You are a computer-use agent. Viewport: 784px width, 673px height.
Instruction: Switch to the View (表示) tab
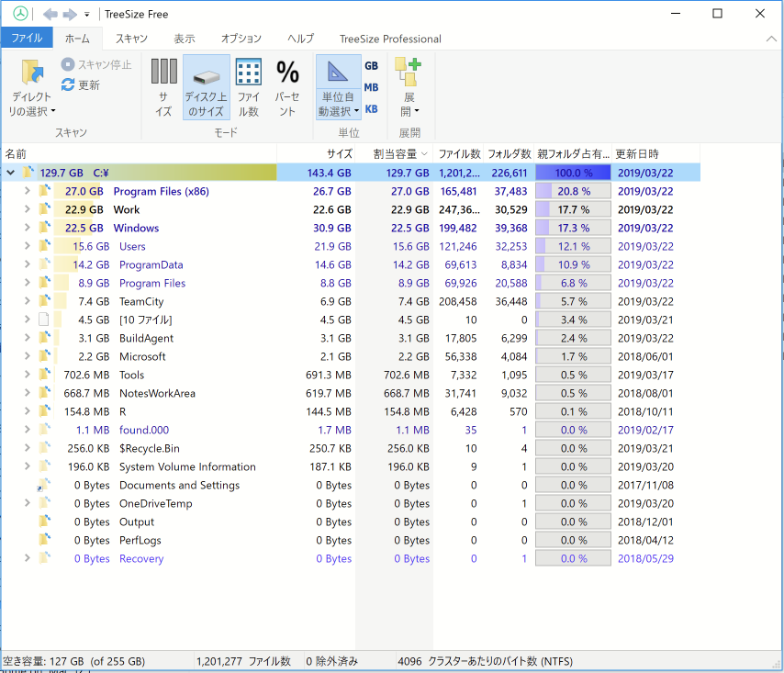[x=185, y=39]
